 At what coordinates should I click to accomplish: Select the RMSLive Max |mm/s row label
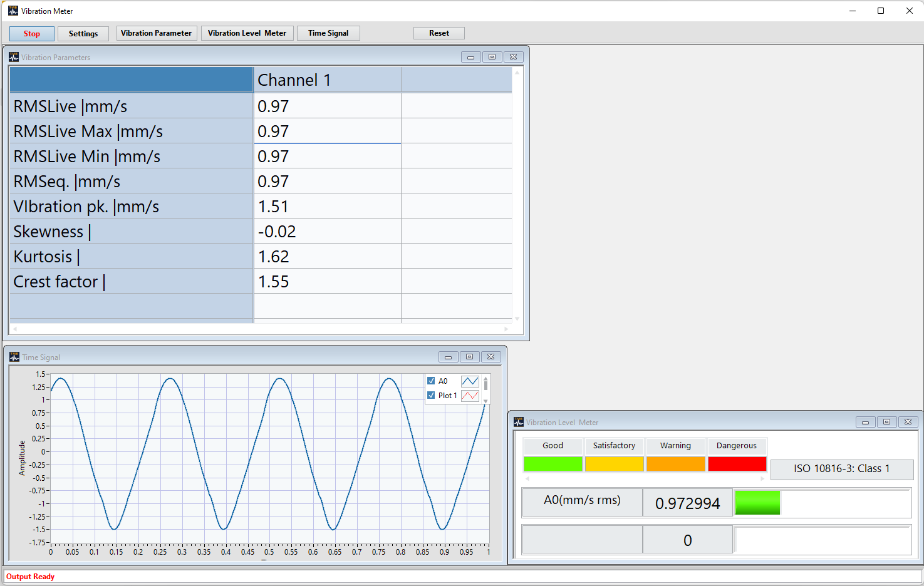[x=132, y=131]
